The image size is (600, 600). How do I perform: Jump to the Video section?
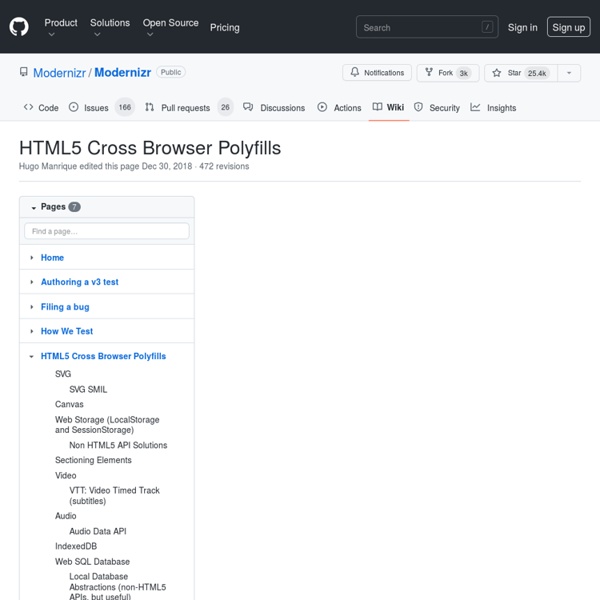click(65, 475)
